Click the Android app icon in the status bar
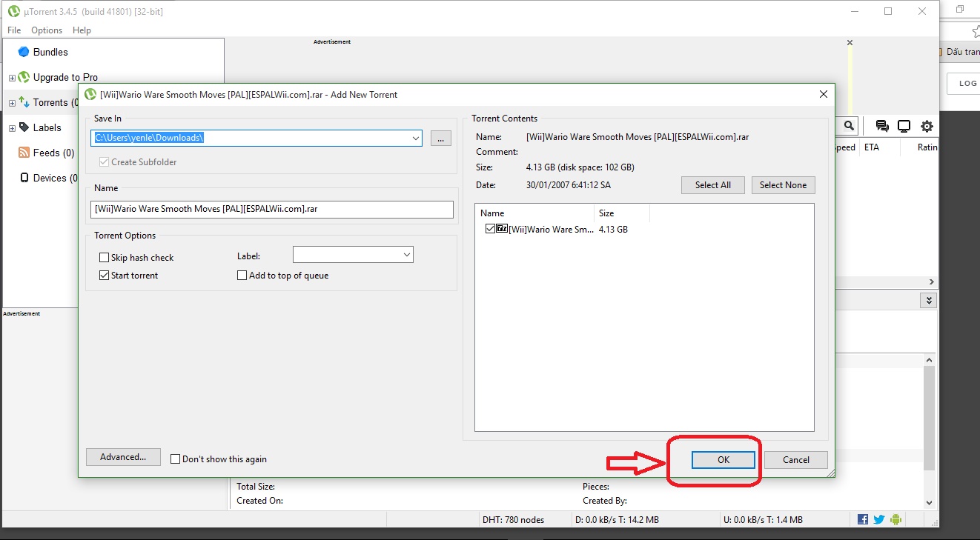 (895, 519)
